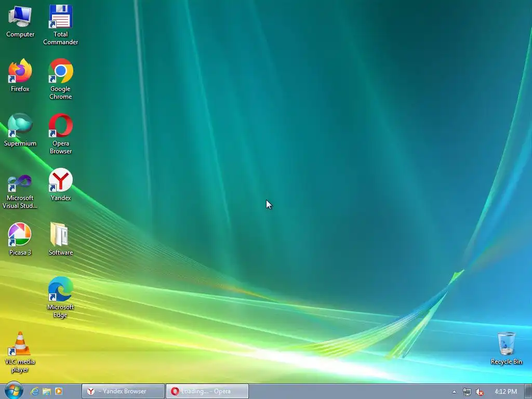Select the VLC media player shortcut
532x399 pixels.
(x=20, y=352)
